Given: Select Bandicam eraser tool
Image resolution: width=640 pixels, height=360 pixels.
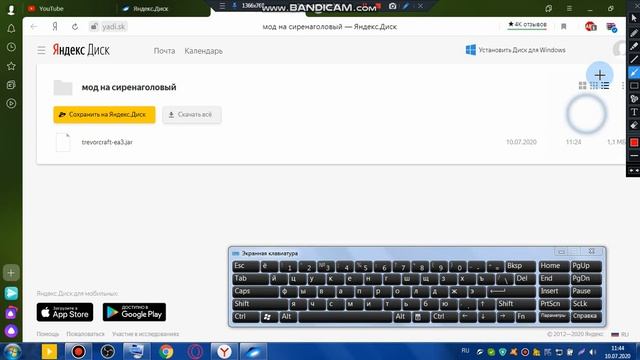Looking at the screenshot, I should 633,125.
